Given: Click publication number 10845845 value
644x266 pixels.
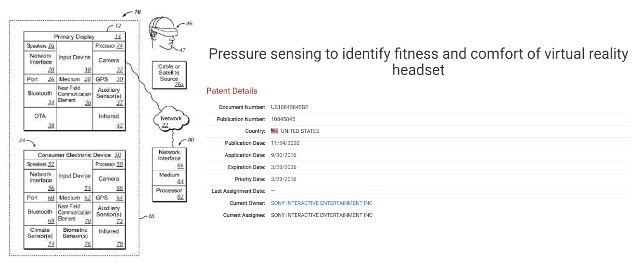Looking at the screenshot, I should pyautogui.click(x=283, y=119).
